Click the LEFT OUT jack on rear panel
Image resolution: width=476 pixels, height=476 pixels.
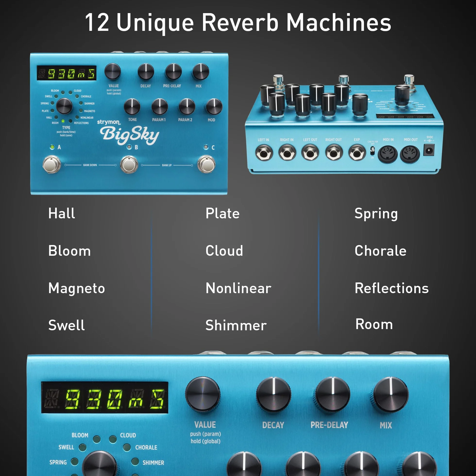tap(310, 153)
